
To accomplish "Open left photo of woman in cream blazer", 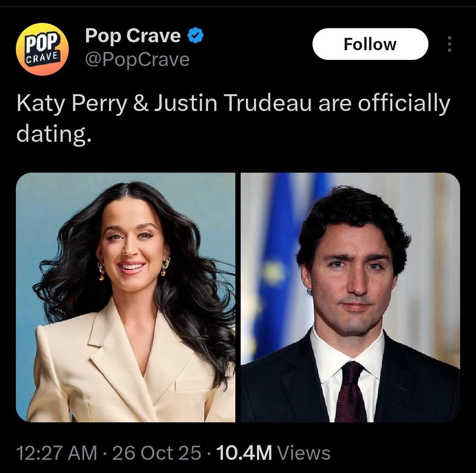I will 126,297.
